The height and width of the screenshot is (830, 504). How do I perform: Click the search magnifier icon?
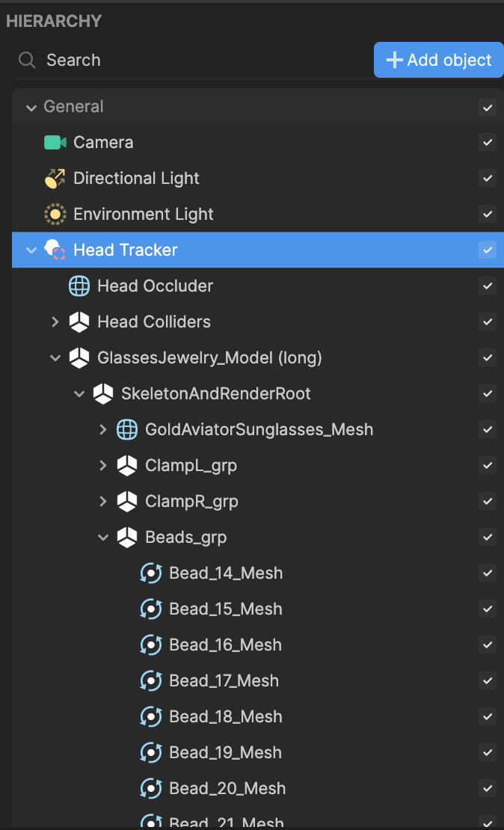point(27,60)
